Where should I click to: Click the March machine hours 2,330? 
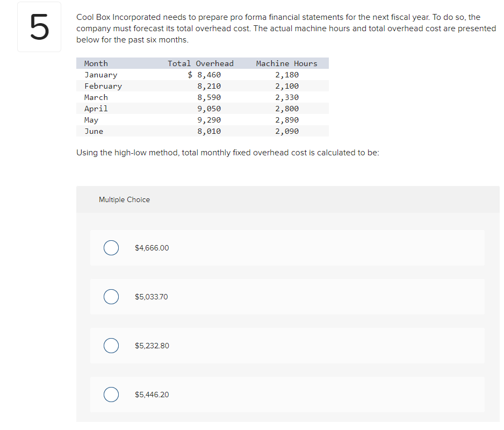287,97
